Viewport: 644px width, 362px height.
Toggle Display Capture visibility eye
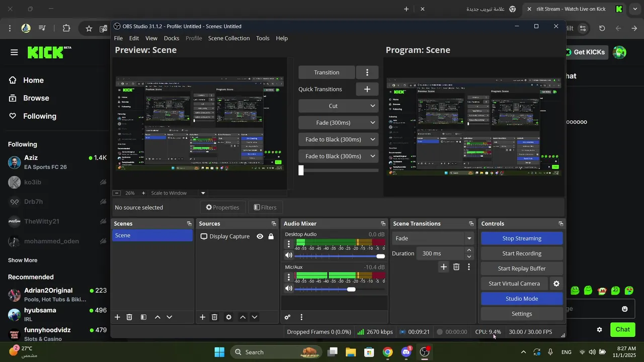tap(260, 236)
